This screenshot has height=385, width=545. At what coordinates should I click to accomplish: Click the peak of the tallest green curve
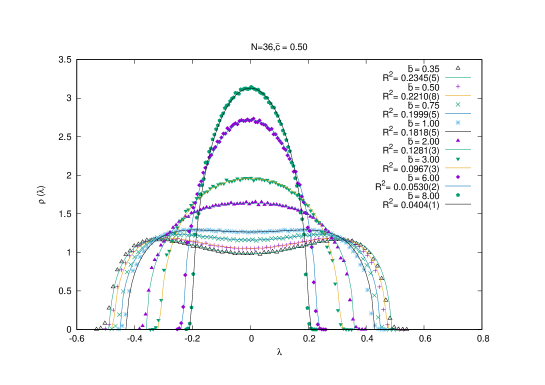pyautogui.click(x=251, y=87)
